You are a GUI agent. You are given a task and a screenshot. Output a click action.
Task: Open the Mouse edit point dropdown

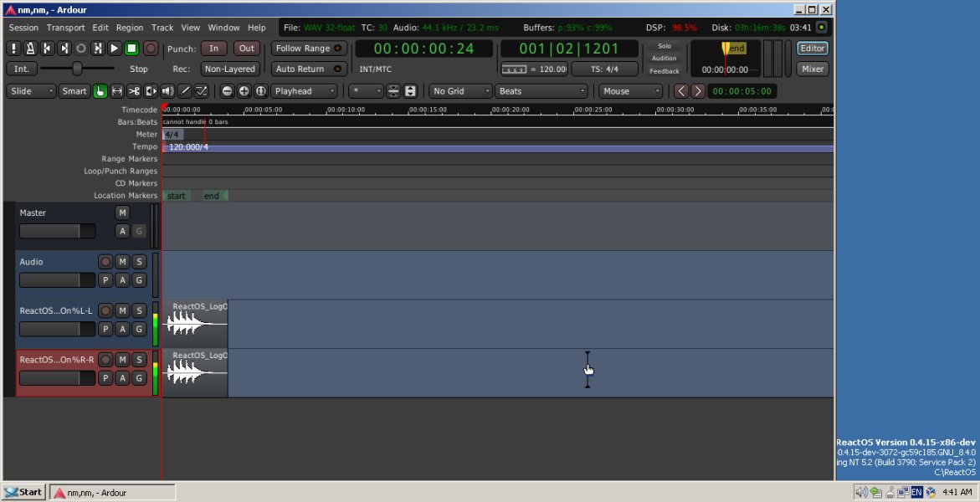point(630,91)
